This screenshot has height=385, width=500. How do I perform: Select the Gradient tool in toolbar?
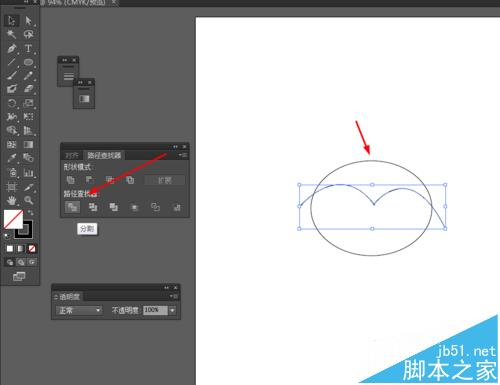point(28,144)
